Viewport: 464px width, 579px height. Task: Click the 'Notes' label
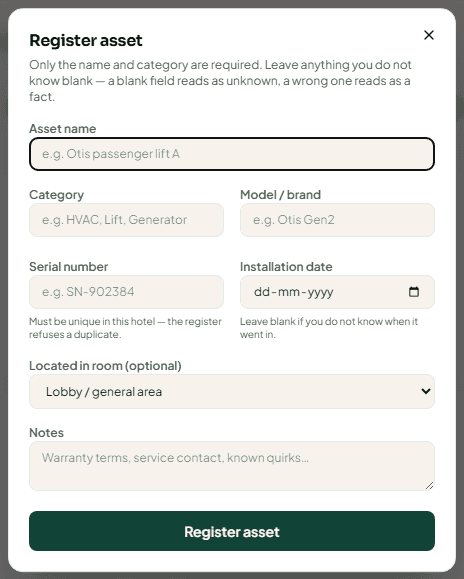pyautogui.click(x=47, y=432)
